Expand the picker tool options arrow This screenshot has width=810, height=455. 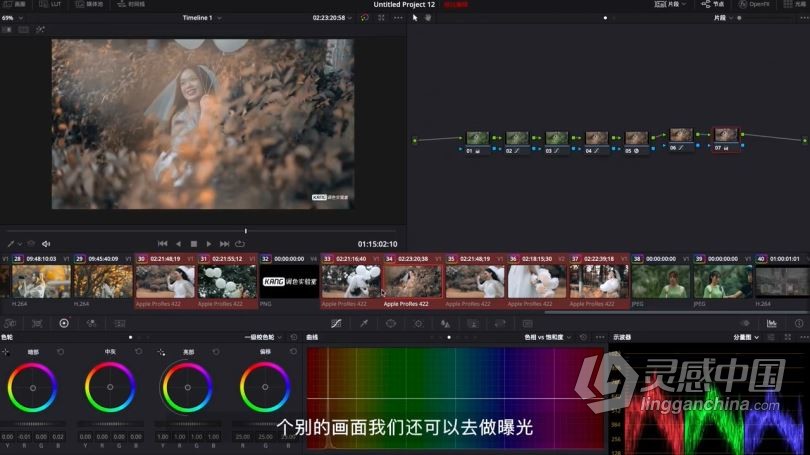tap(20, 244)
